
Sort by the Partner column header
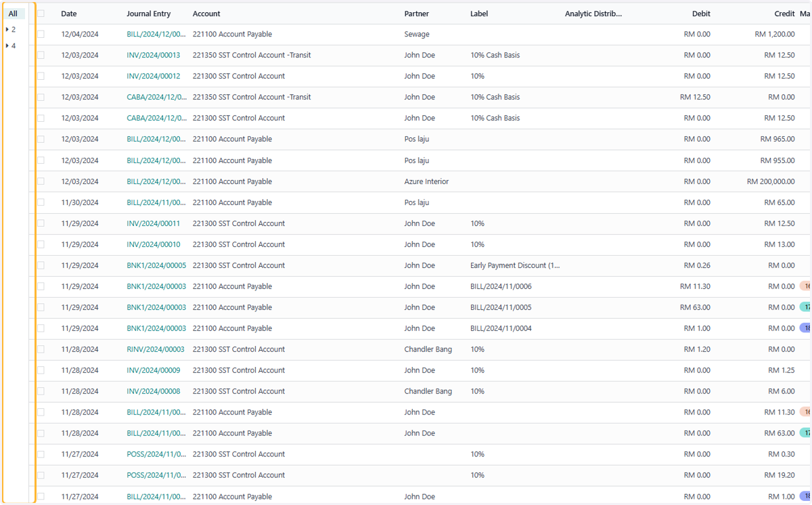click(x=417, y=14)
